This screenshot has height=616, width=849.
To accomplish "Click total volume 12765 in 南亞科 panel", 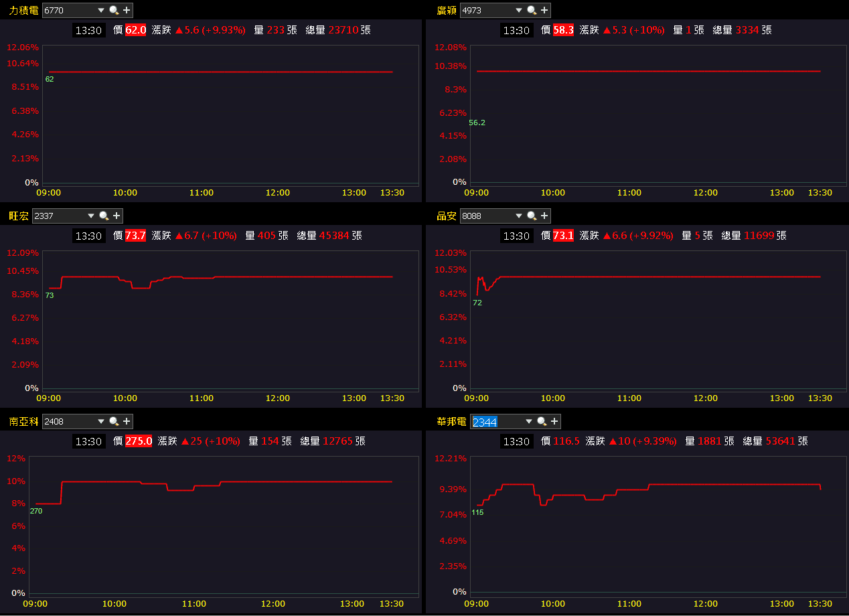I will coord(337,441).
